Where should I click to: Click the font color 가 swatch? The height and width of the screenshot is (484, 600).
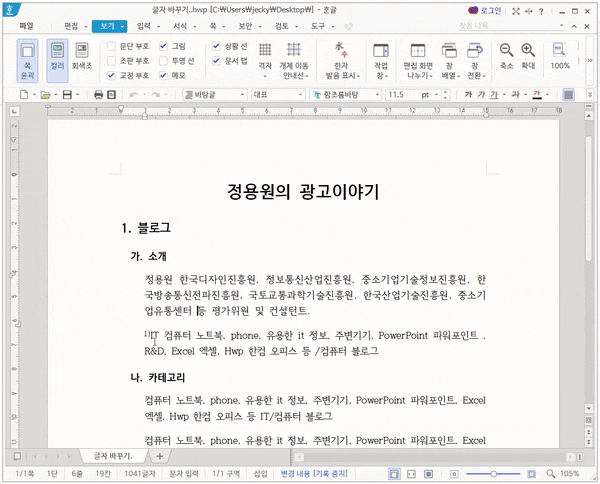click(537, 95)
